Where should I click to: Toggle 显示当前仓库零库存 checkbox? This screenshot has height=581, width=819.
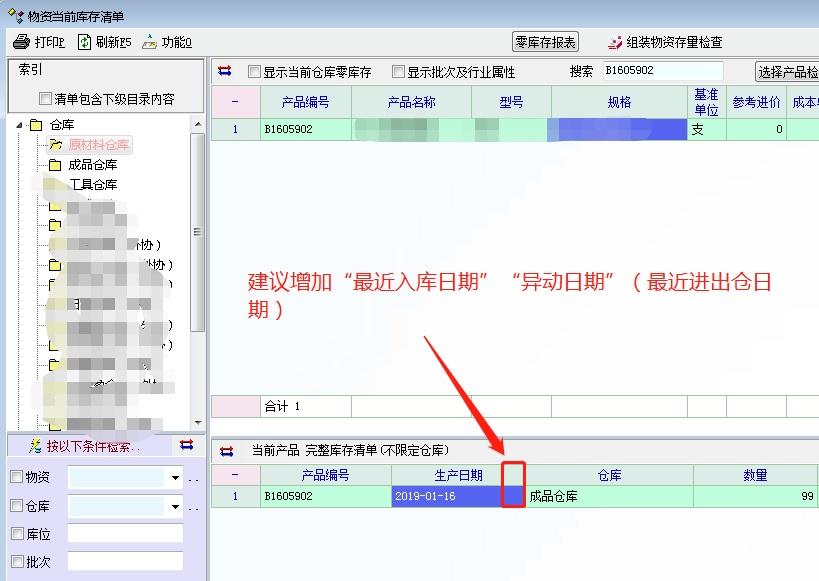click(x=254, y=72)
